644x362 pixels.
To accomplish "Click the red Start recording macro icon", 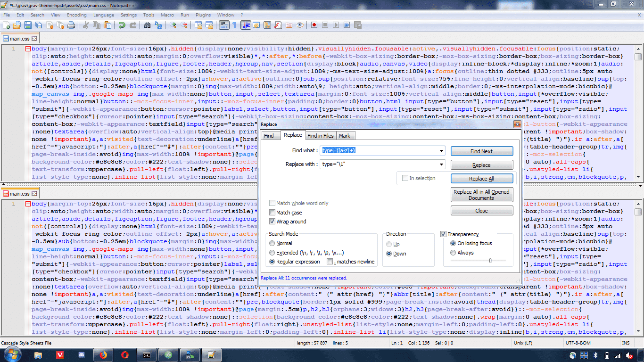I will click(314, 25).
